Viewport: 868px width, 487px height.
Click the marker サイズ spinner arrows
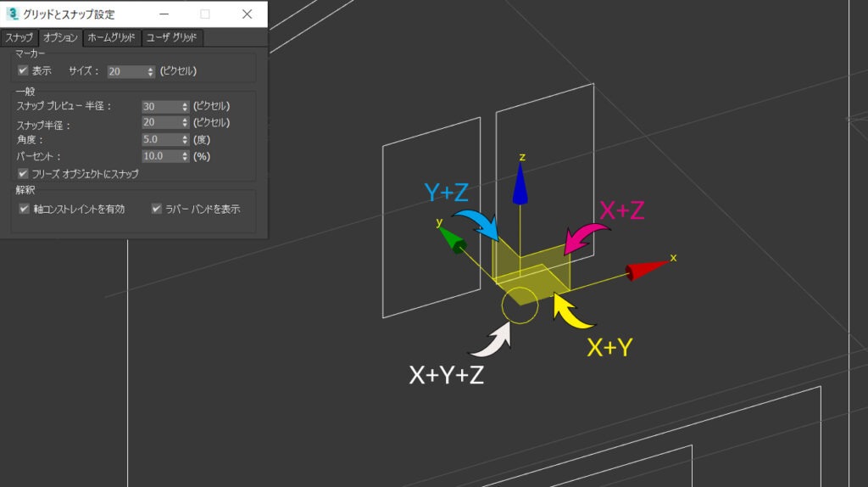point(150,71)
